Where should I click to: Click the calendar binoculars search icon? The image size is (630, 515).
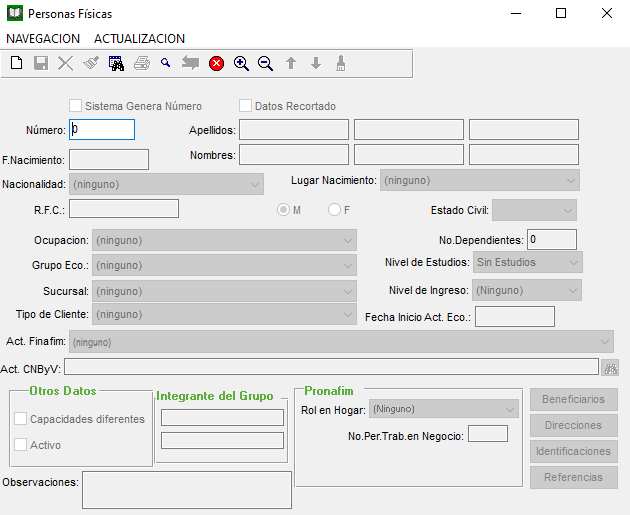(116, 63)
